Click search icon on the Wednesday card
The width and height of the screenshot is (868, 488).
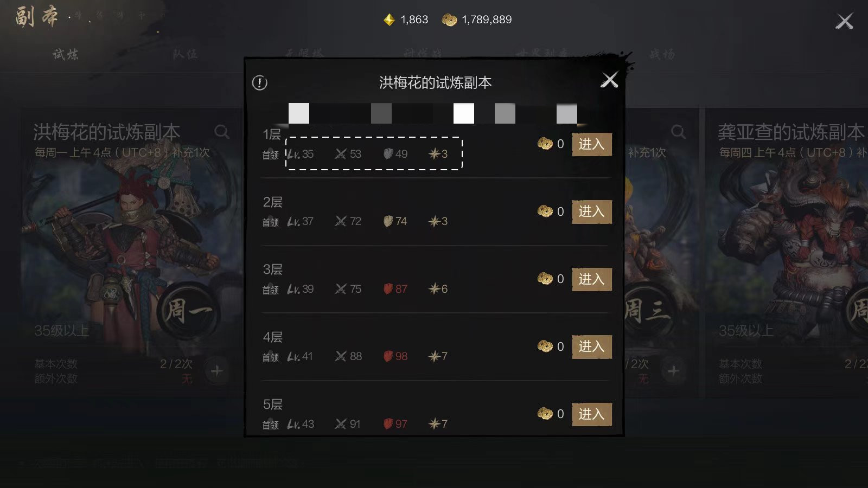[x=678, y=132]
